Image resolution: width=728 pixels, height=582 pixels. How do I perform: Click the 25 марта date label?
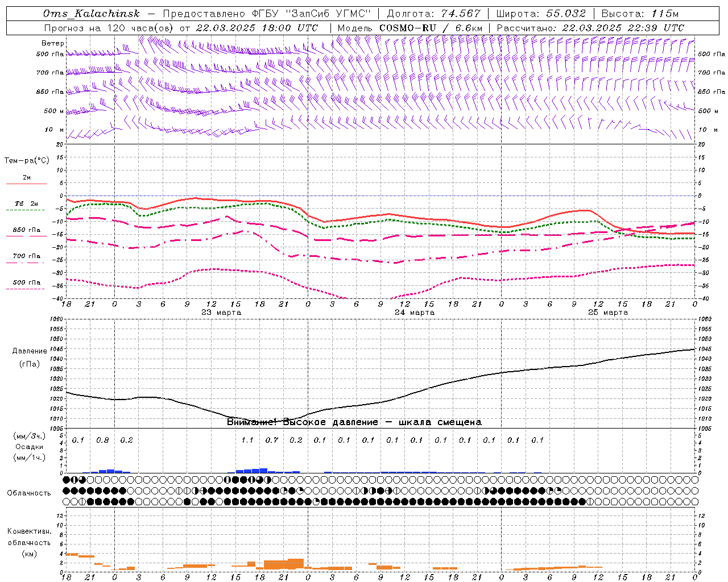(x=608, y=313)
